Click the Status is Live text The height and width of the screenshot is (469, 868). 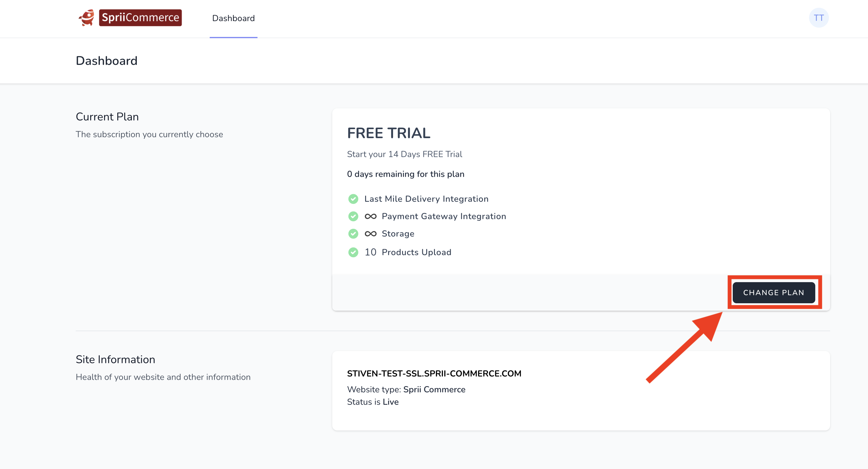[373, 402]
